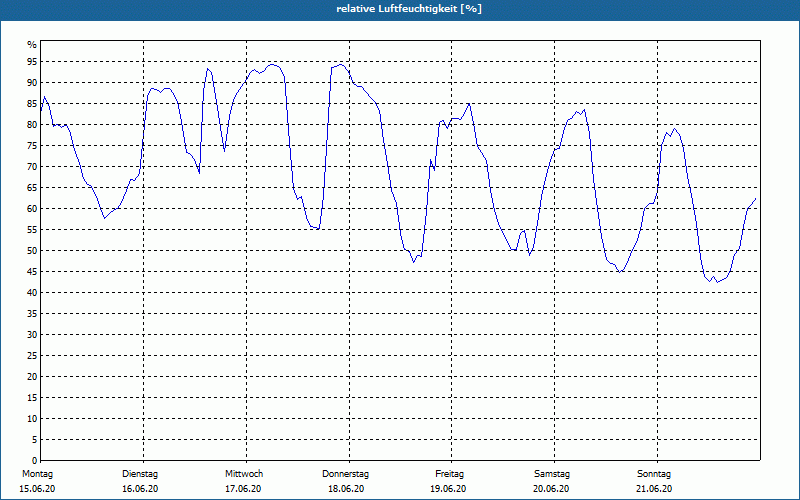Click the date 20.06.20
The image size is (800, 500).
pos(551,489)
